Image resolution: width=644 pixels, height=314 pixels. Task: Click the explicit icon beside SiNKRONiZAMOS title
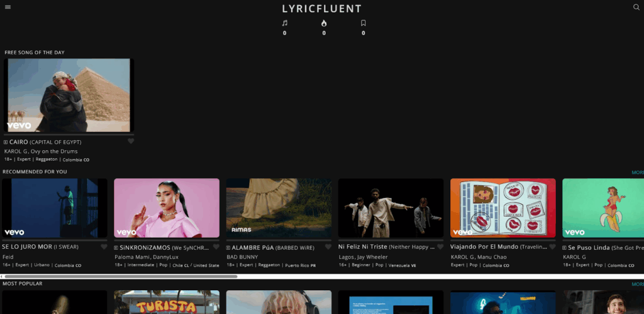pyautogui.click(x=116, y=248)
